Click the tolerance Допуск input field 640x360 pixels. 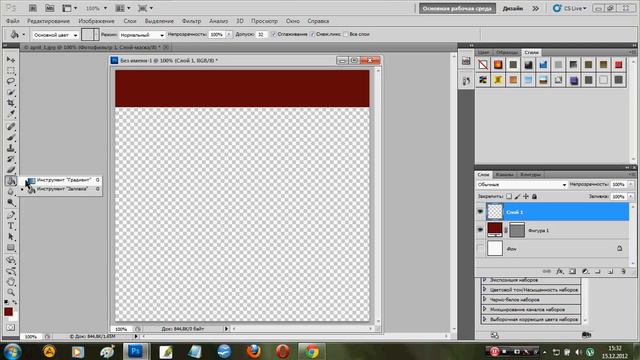[x=261, y=35]
